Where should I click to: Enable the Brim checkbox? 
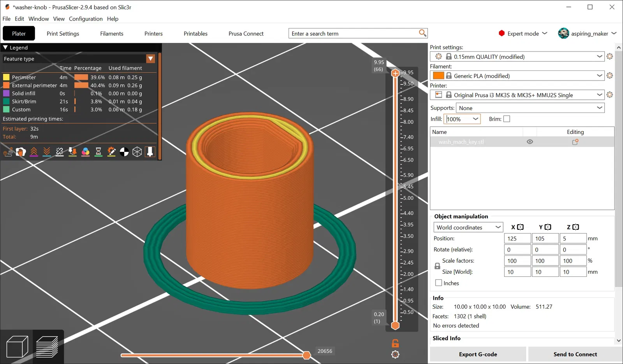click(x=507, y=119)
